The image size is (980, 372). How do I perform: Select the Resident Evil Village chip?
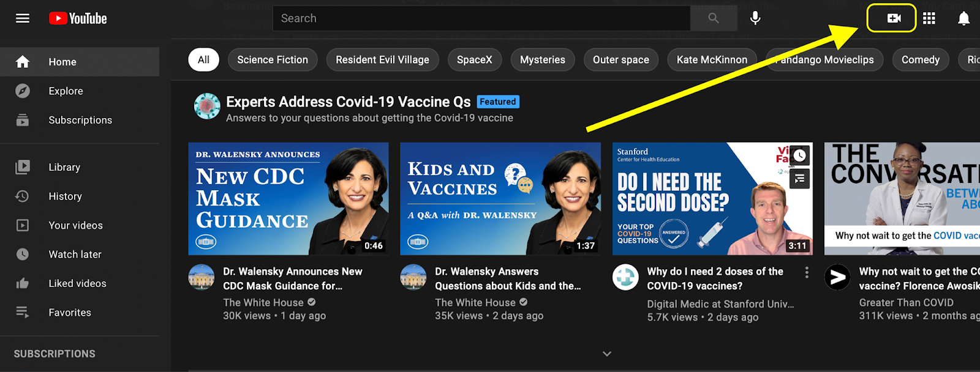(382, 60)
